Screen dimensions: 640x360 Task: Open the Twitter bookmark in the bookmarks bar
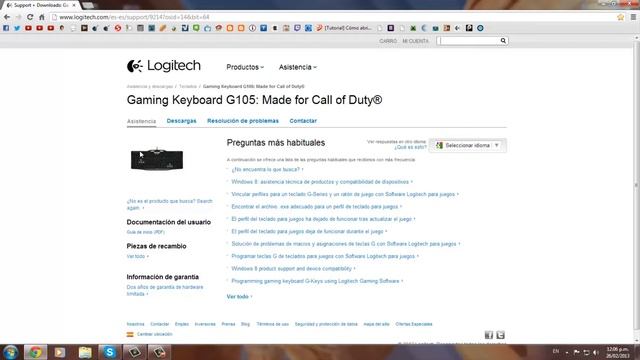[17, 28]
